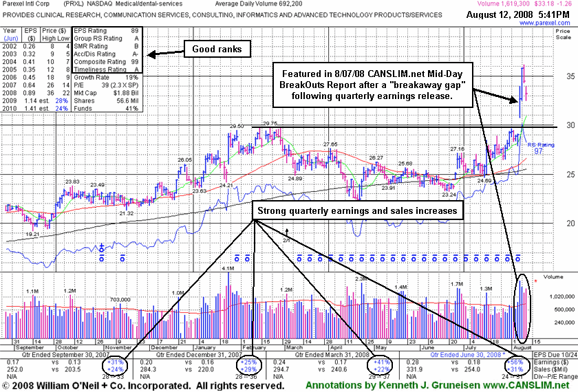Click the 1,020,000 mark on volume scale

click(x=561, y=296)
